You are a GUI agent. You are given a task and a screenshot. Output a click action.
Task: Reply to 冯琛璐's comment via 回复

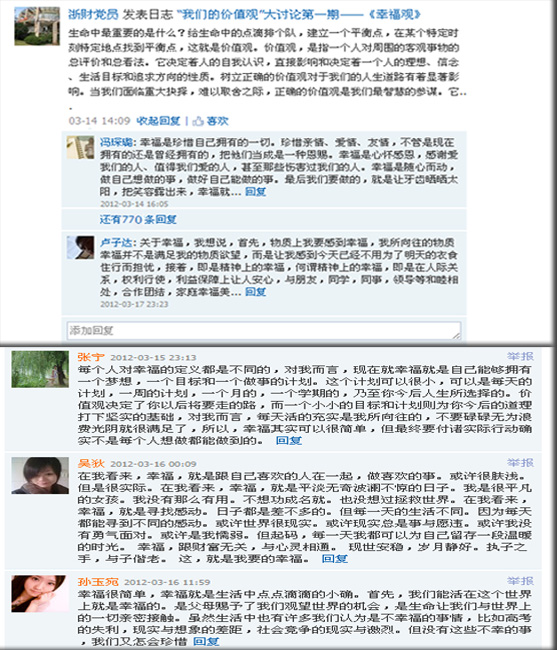[255, 192]
